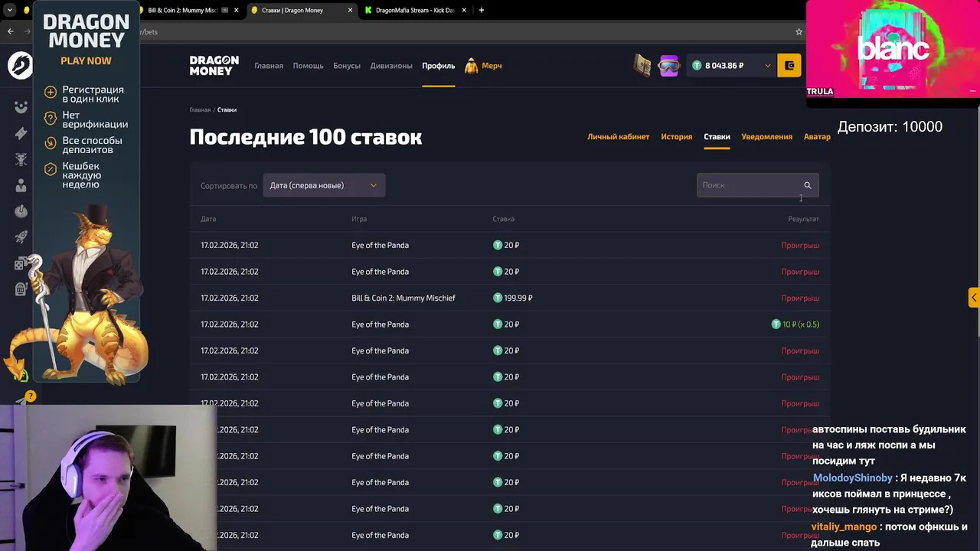This screenshot has width=980, height=551.
Task: Click the blanc music thumbnail
Action: pos(892,49)
